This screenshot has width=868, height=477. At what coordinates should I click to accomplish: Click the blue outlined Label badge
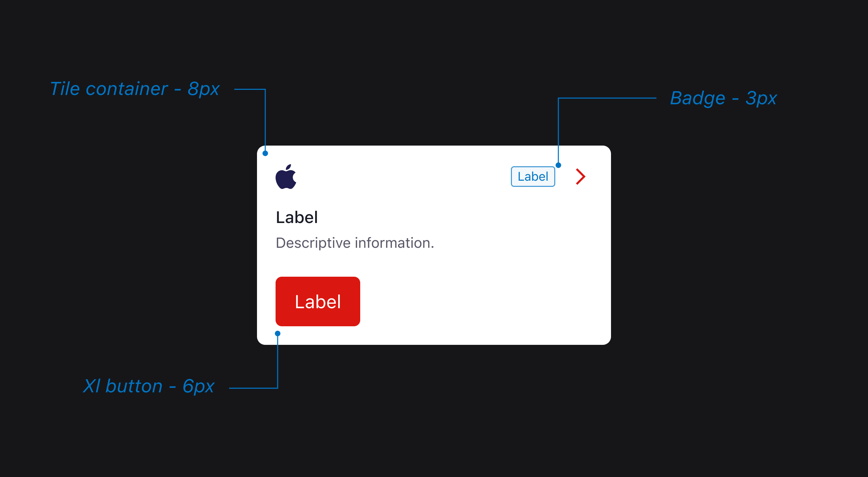[533, 177]
